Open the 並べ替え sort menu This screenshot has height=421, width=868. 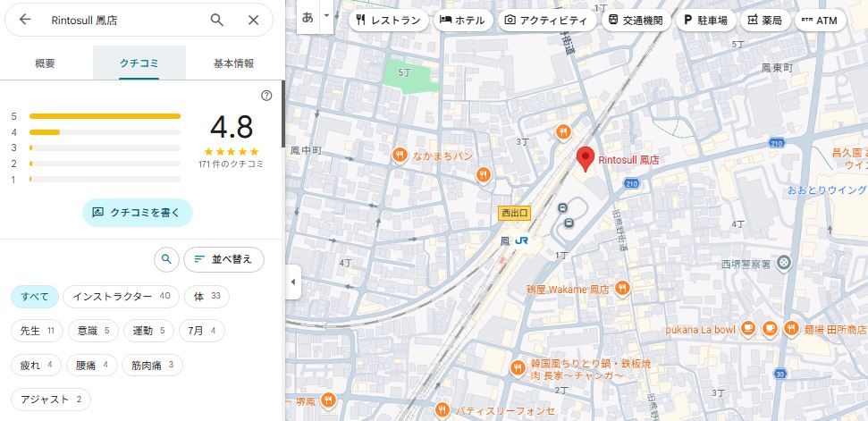tap(224, 259)
